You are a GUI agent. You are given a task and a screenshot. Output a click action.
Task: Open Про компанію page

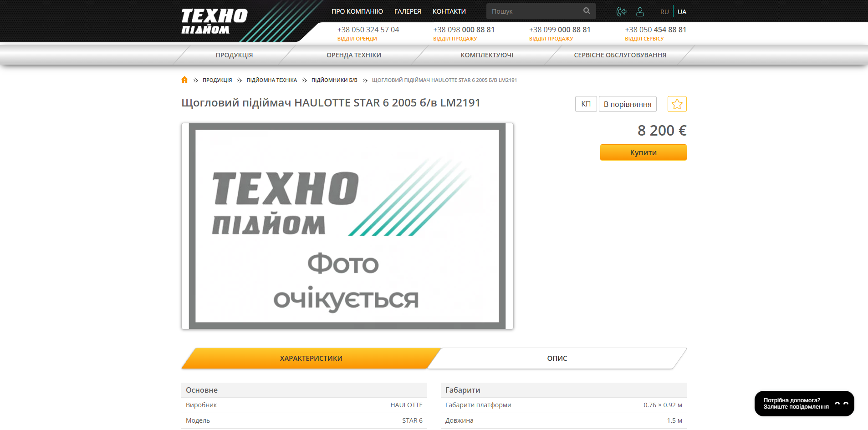pyautogui.click(x=357, y=11)
